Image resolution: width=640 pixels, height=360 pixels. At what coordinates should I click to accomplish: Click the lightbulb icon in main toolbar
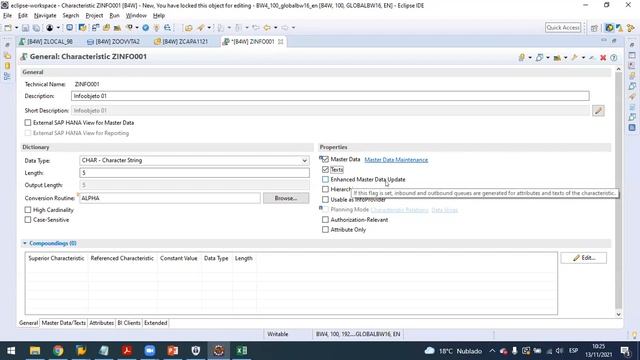click(x=156, y=28)
